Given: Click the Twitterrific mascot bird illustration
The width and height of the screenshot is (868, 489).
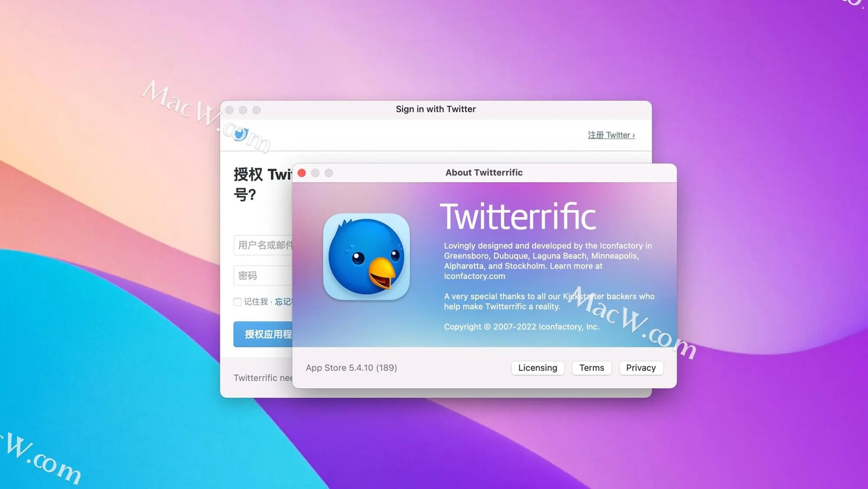Looking at the screenshot, I should click(x=366, y=256).
